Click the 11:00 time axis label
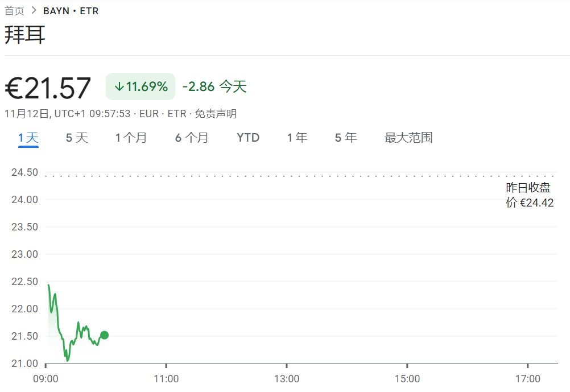 (166, 379)
